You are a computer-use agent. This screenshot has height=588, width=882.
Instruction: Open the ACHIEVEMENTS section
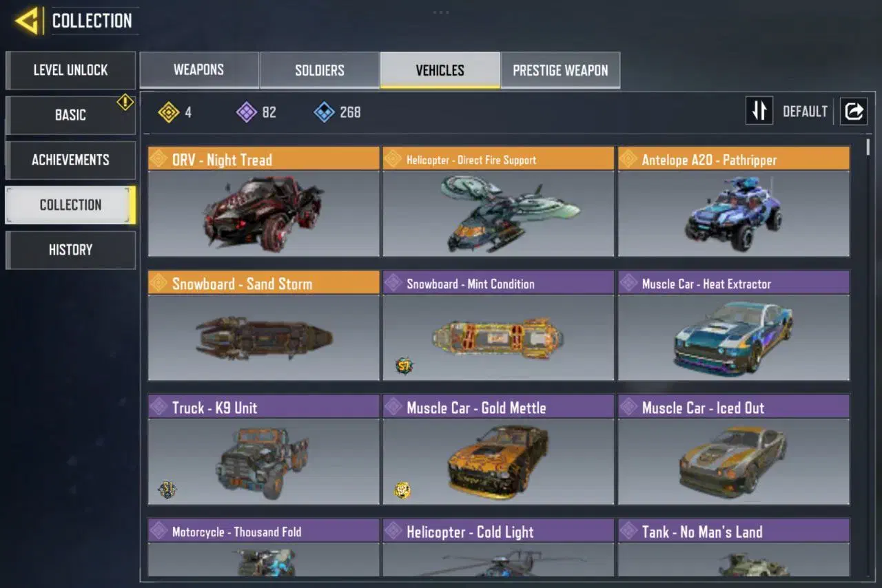70,160
